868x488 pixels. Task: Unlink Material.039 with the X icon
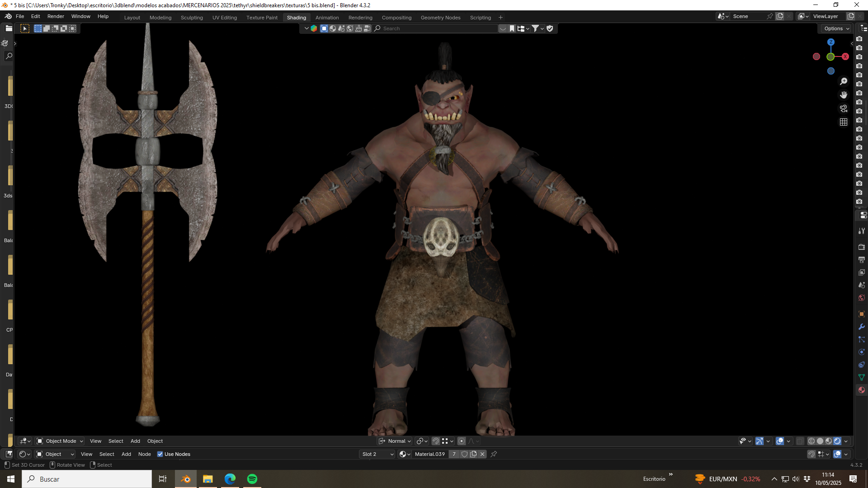[x=482, y=454]
